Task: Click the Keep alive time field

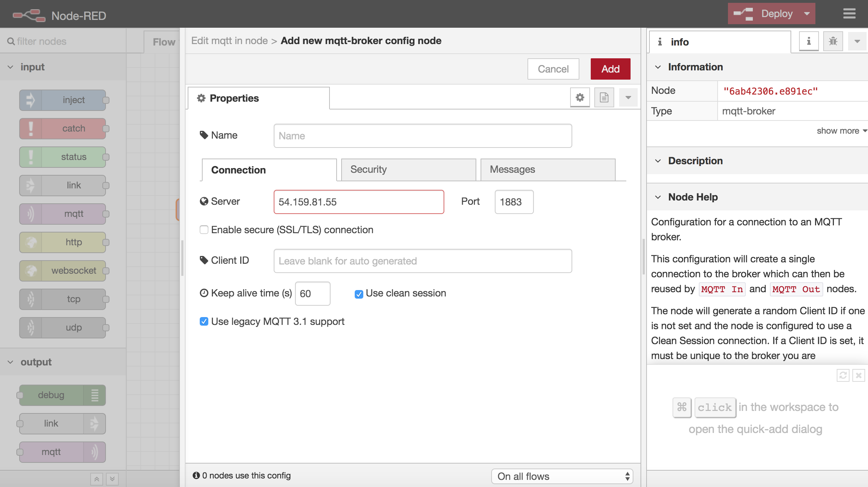Action: (x=312, y=294)
